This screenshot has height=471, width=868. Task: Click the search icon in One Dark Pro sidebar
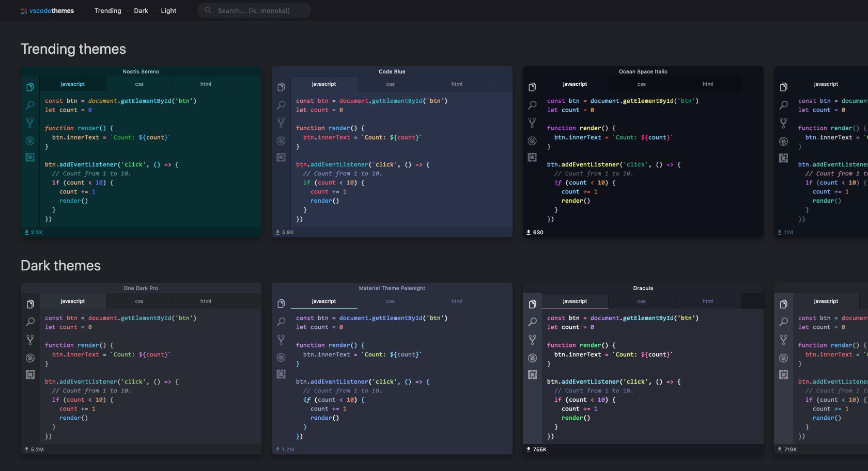pyautogui.click(x=29, y=322)
